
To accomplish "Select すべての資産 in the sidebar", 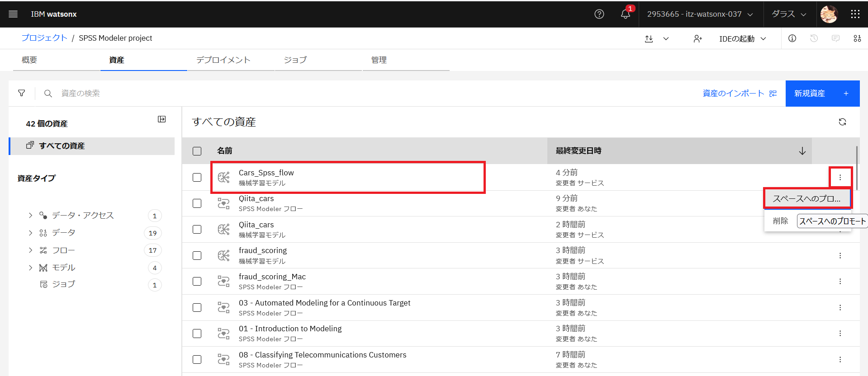I will pyautogui.click(x=92, y=146).
